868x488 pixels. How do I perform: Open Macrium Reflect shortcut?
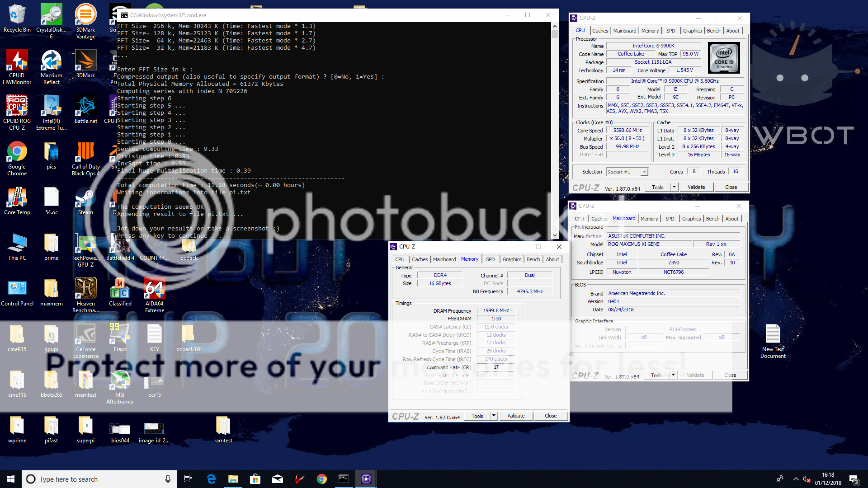point(51,67)
